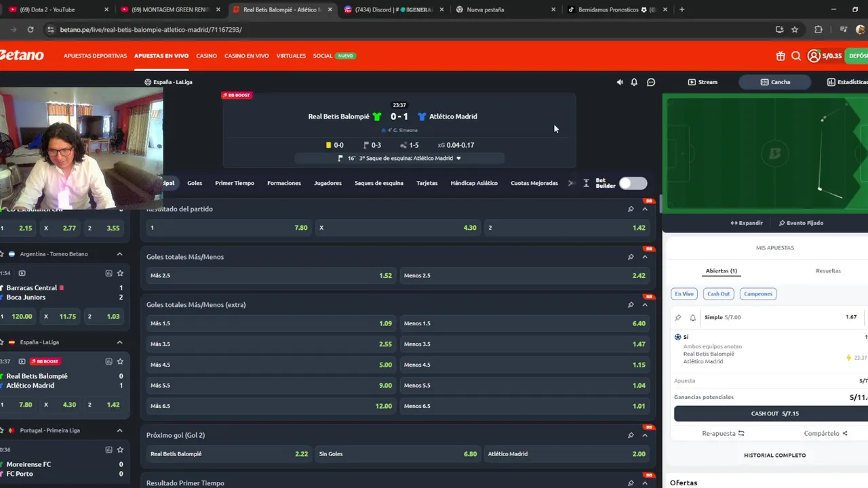Collapse Argentina - Torneo Betano league group
The image size is (868, 488).
119,254
